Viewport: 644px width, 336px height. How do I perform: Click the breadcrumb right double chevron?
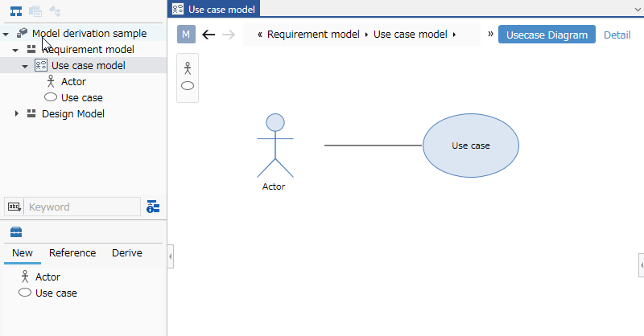coord(490,34)
